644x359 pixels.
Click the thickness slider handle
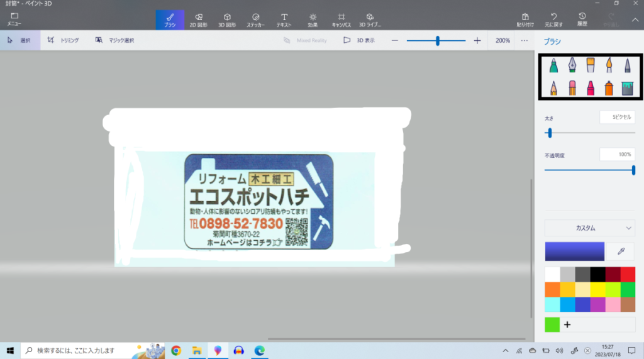pos(550,133)
